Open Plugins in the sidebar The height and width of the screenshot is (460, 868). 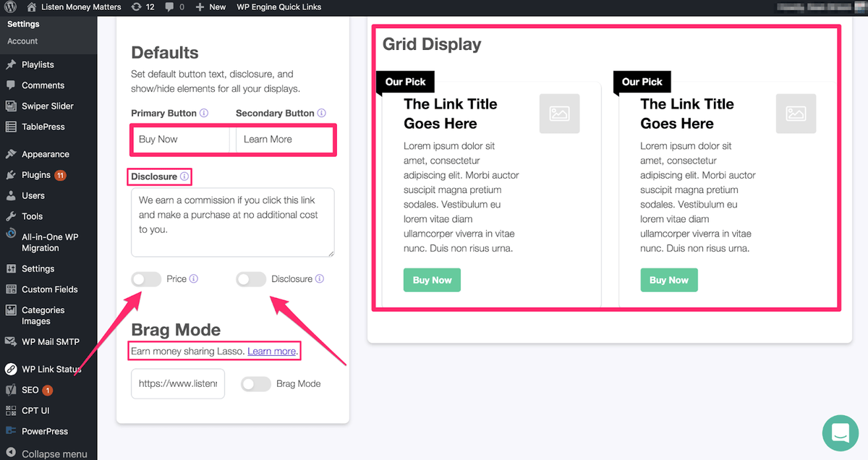[36, 175]
